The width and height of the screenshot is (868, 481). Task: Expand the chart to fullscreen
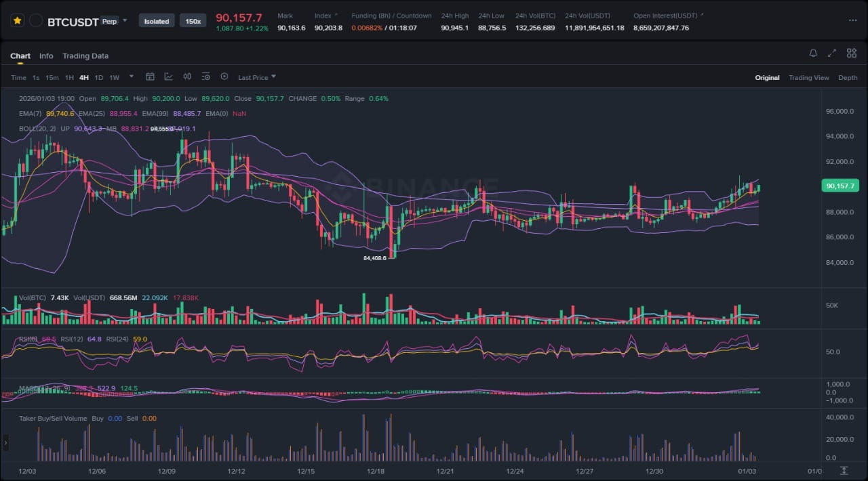[x=832, y=53]
